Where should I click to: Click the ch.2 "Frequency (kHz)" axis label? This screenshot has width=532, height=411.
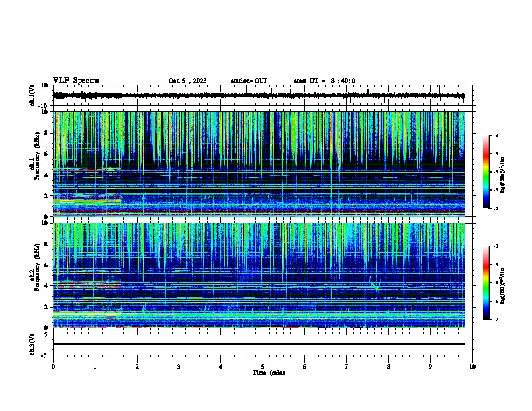37,267
